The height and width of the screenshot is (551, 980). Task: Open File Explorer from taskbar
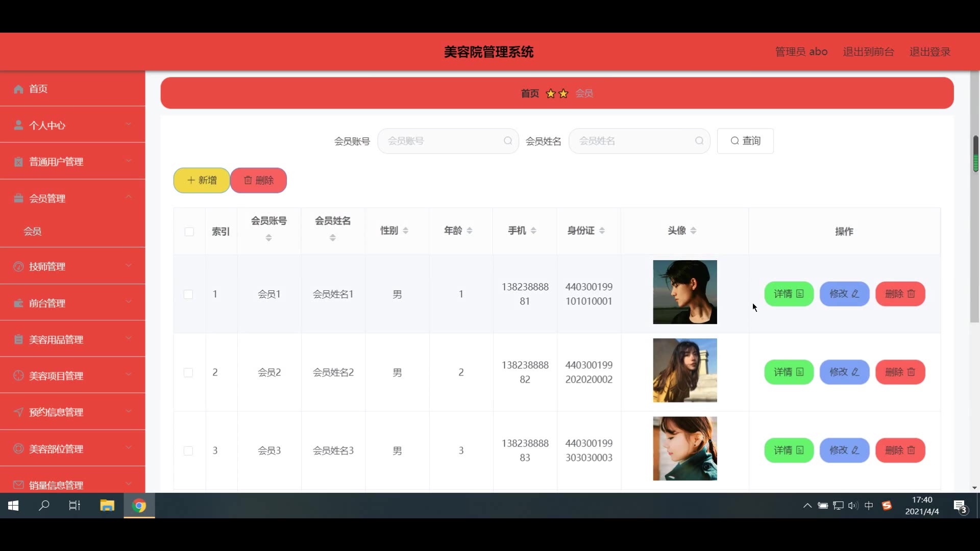[x=107, y=506]
